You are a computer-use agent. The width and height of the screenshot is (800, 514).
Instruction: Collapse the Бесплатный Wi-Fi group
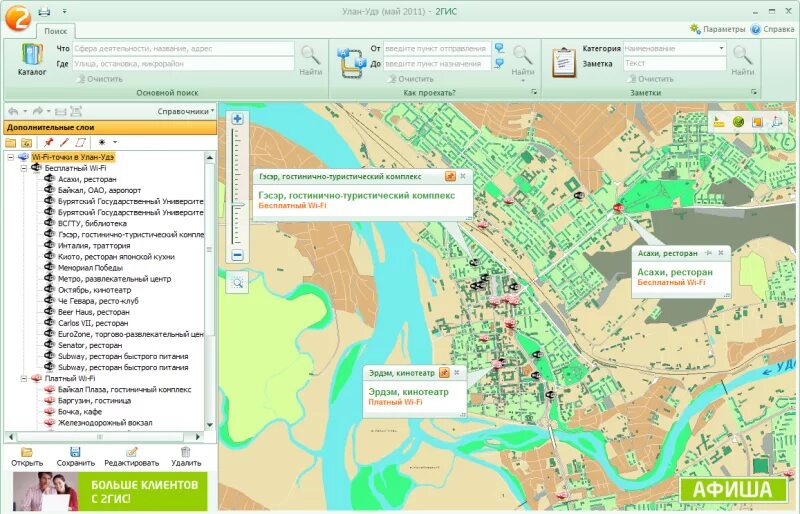pos(23,168)
